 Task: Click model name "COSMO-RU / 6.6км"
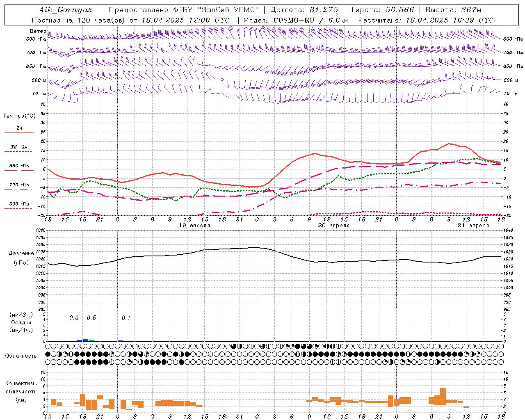311,20
